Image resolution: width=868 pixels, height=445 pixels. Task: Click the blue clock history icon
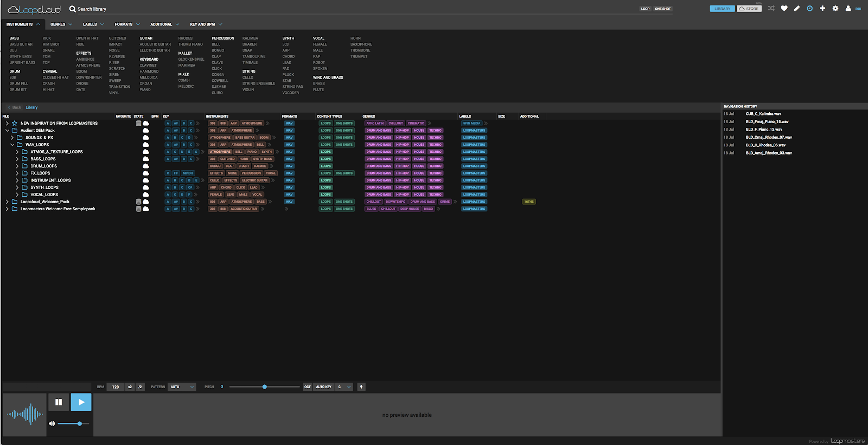click(x=809, y=9)
